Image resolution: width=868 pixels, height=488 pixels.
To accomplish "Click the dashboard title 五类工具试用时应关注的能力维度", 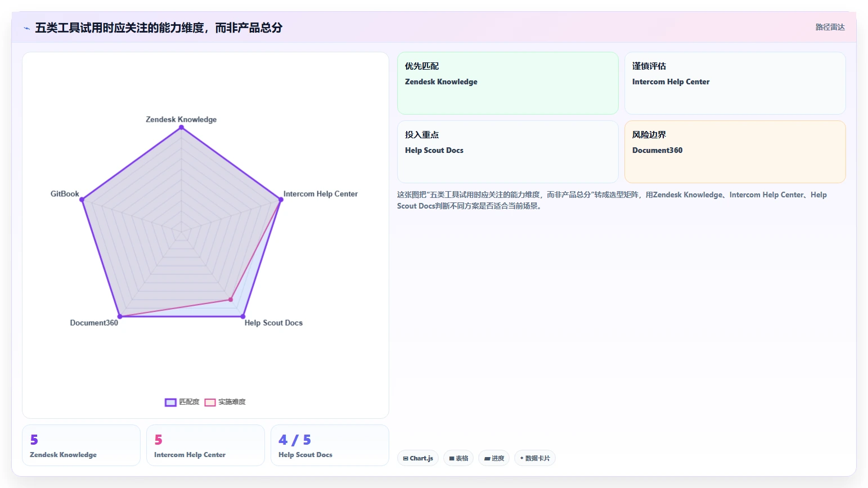I will [x=159, y=28].
